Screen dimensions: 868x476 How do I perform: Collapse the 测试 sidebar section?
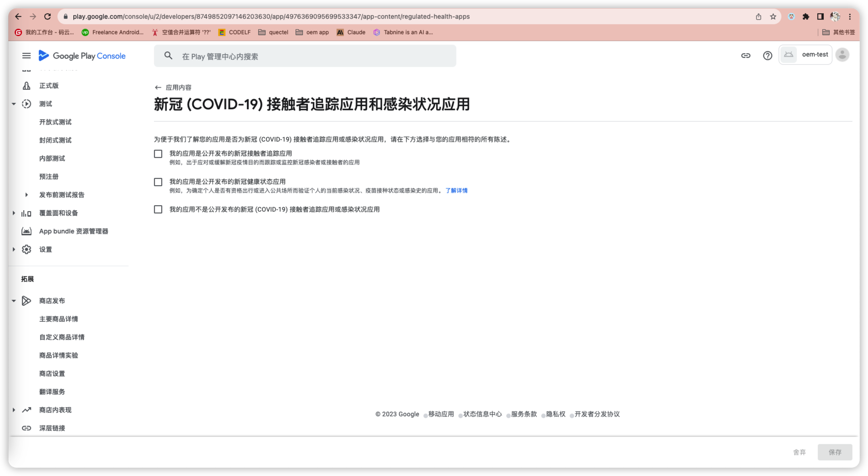(14, 104)
